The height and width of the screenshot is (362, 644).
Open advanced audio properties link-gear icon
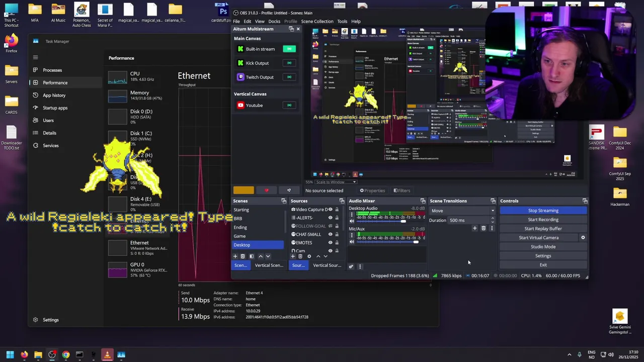pyautogui.click(x=351, y=266)
